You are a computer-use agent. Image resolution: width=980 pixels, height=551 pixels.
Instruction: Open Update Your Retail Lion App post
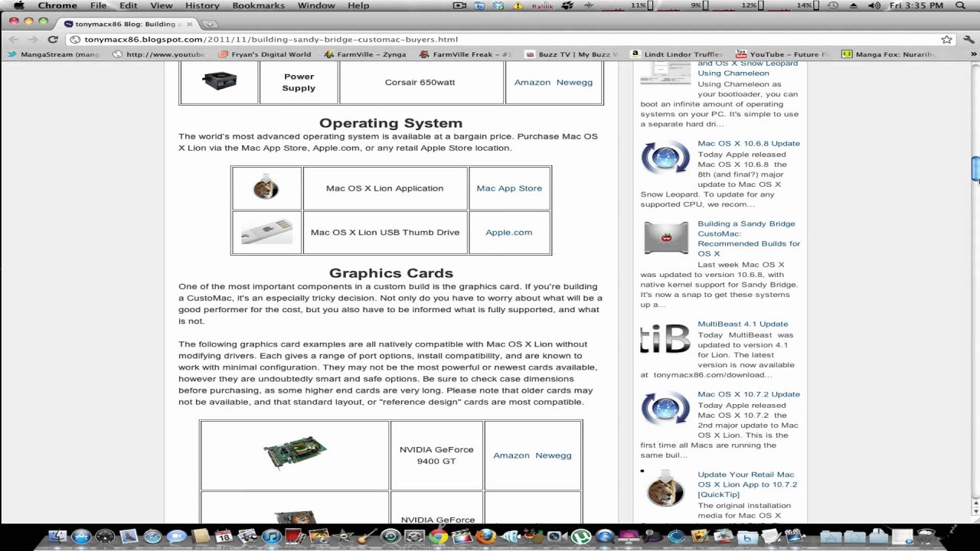(747, 484)
